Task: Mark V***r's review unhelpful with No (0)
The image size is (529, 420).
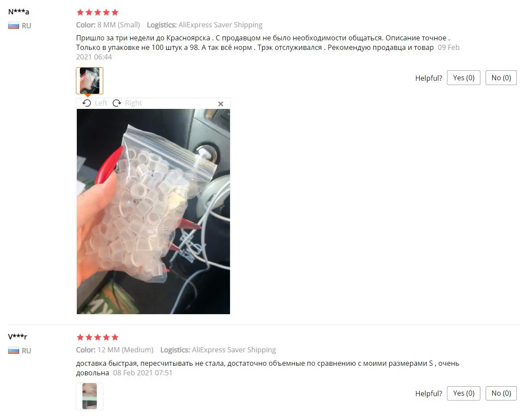Action: pyautogui.click(x=501, y=393)
